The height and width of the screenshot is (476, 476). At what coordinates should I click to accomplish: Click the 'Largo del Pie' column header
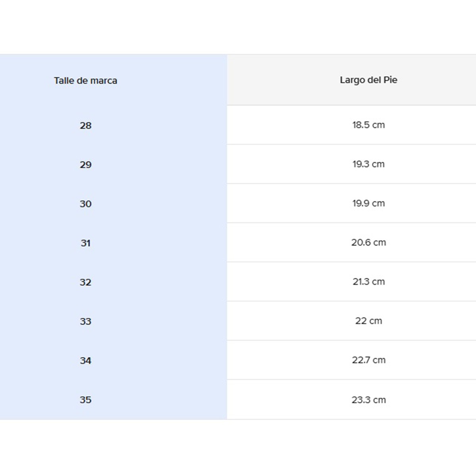pyautogui.click(x=369, y=80)
